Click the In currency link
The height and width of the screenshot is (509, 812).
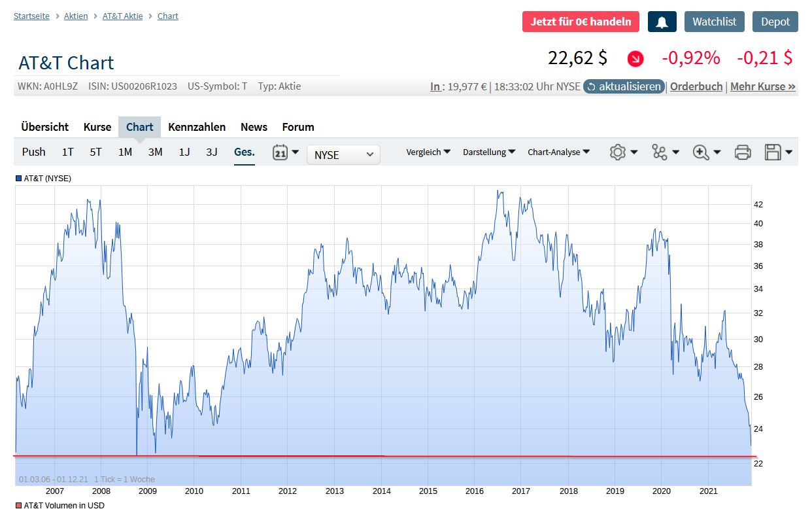[x=435, y=86]
